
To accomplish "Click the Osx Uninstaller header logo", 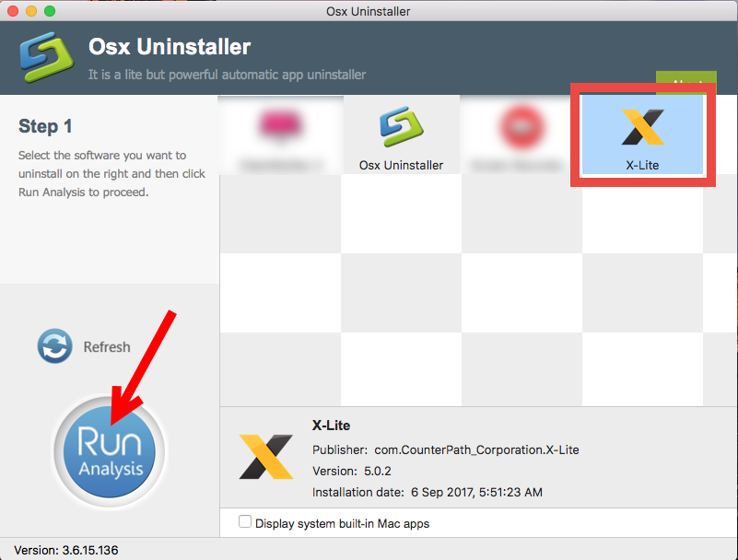I will pyautogui.click(x=47, y=57).
